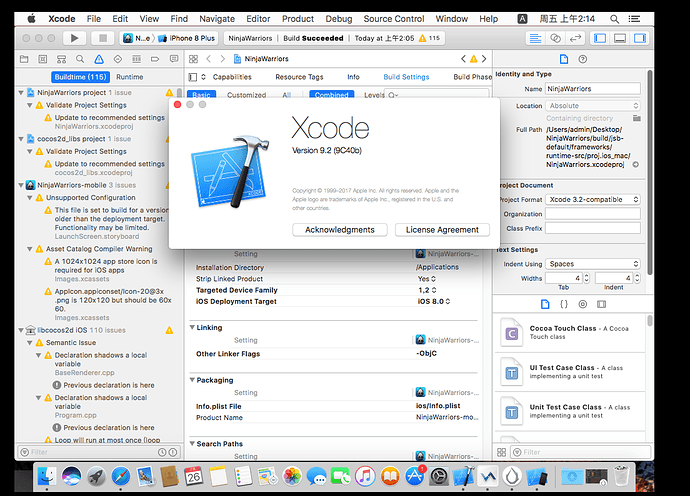Toggle project and targets list sidebar
Screen dimensions: 690x496
tap(193, 77)
